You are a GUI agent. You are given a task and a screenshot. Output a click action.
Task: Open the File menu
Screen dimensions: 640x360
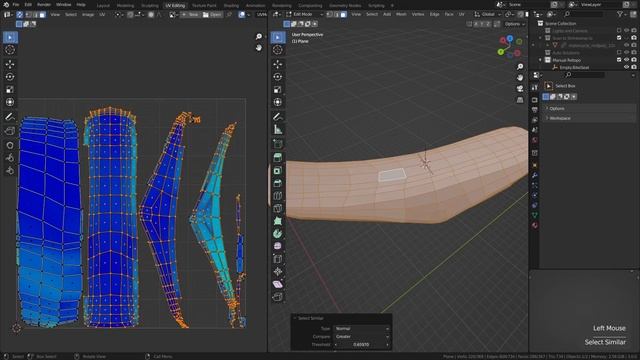tap(16, 4)
